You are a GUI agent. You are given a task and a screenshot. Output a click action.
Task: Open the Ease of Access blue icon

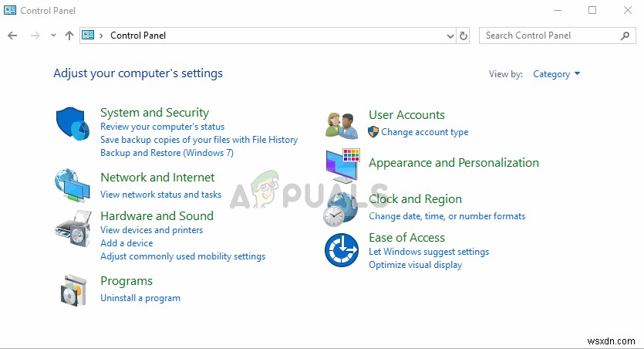[x=342, y=250]
